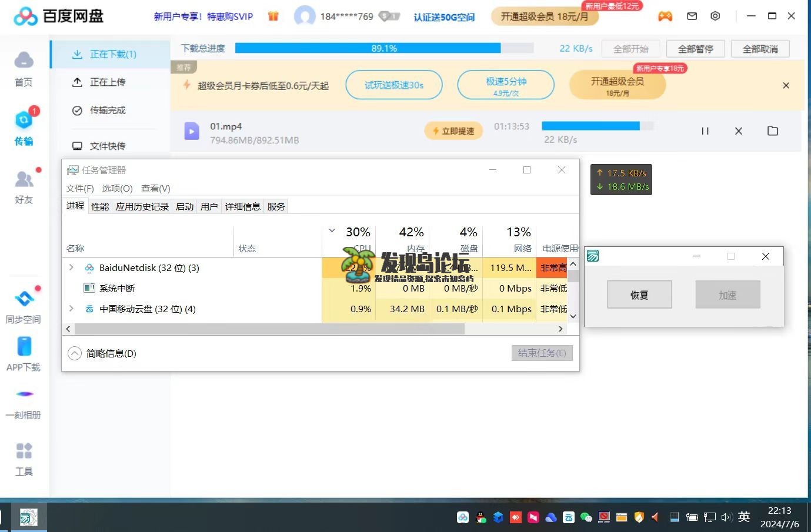Open the QQ penguin tray icon
This screenshot has width=811, height=532.
point(481,517)
